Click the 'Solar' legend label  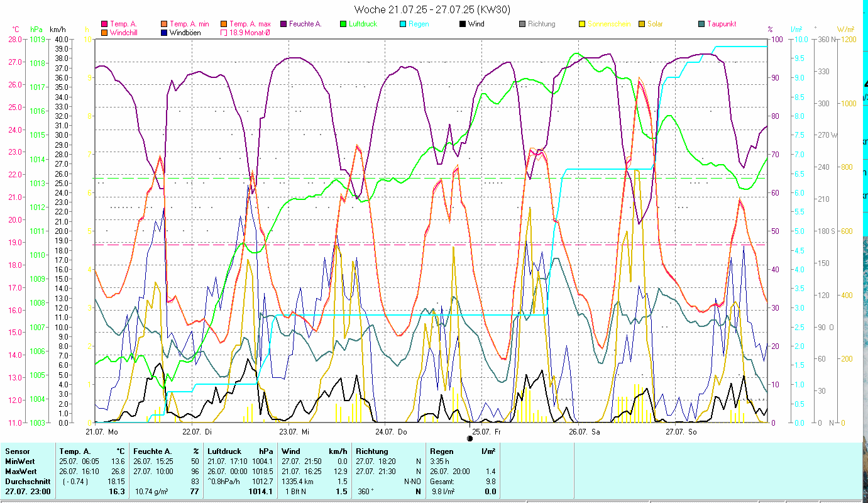(x=655, y=25)
